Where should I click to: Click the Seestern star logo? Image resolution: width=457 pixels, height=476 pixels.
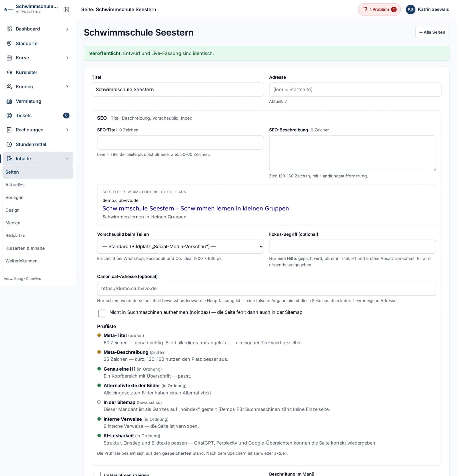pos(8,9)
